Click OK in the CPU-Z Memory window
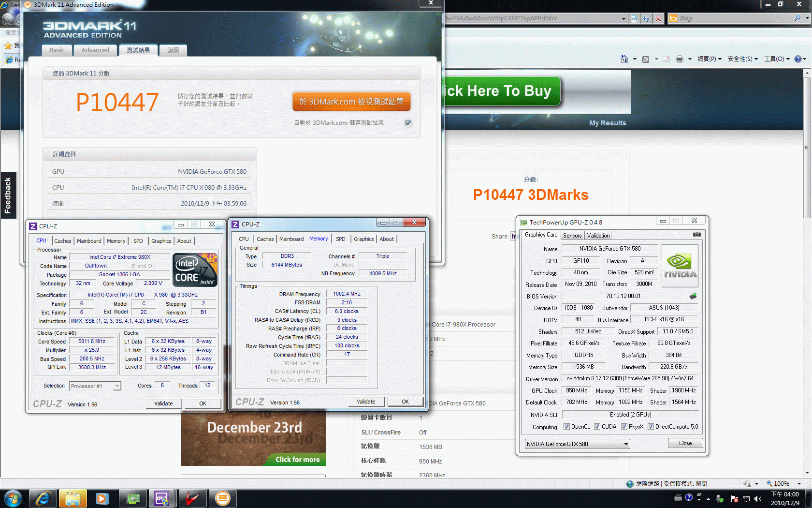 point(405,402)
